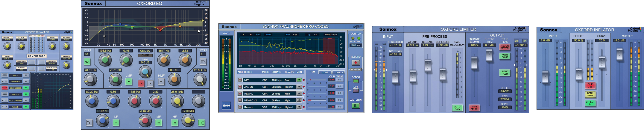Open the DITHER 24-BIT selector on limiter
Viewport: 644px width, 130px height.
pos(504,91)
